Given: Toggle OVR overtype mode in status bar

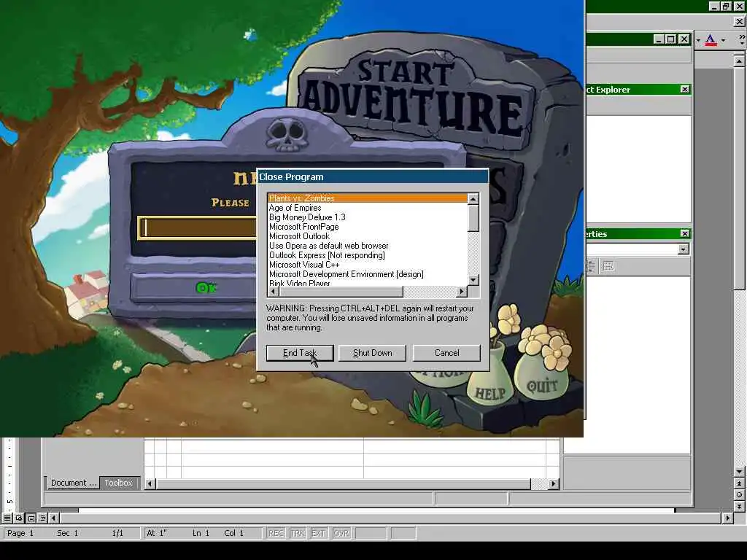Looking at the screenshot, I should coord(341,533).
